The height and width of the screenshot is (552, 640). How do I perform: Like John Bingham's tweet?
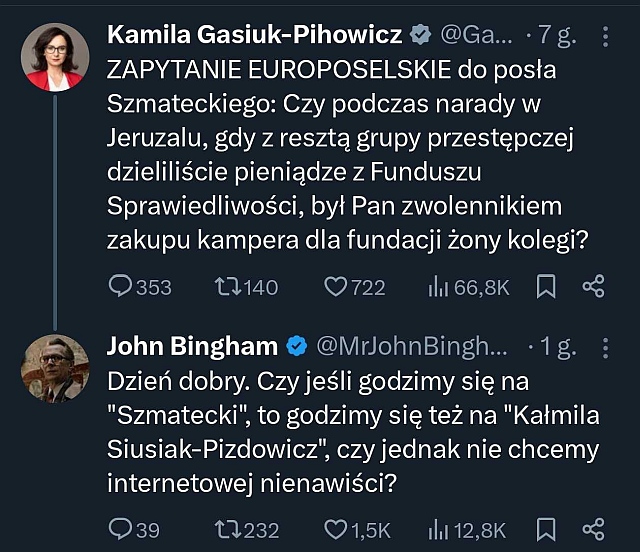click(x=336, y=530)
